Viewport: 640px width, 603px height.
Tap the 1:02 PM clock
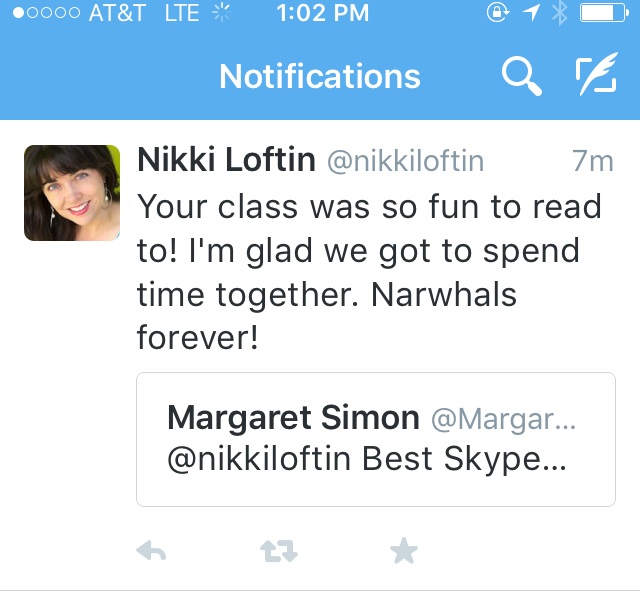(321, 14)
